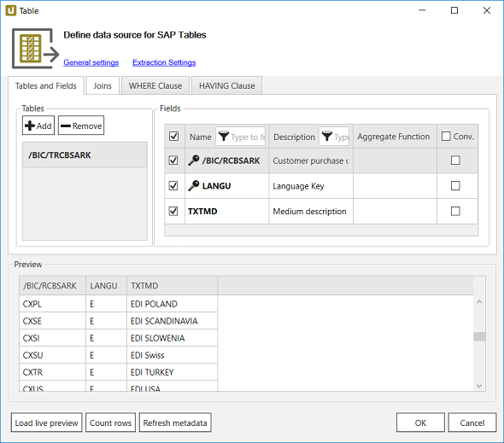Click the Count rows button
This screenshot has width=504, height=443.
pyautogui.click(x=110, y=423)
